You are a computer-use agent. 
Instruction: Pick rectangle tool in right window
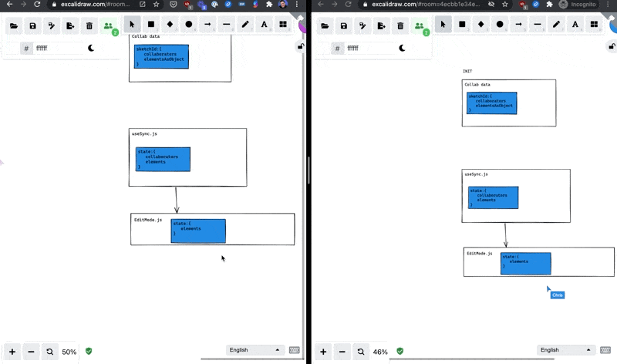462,25
